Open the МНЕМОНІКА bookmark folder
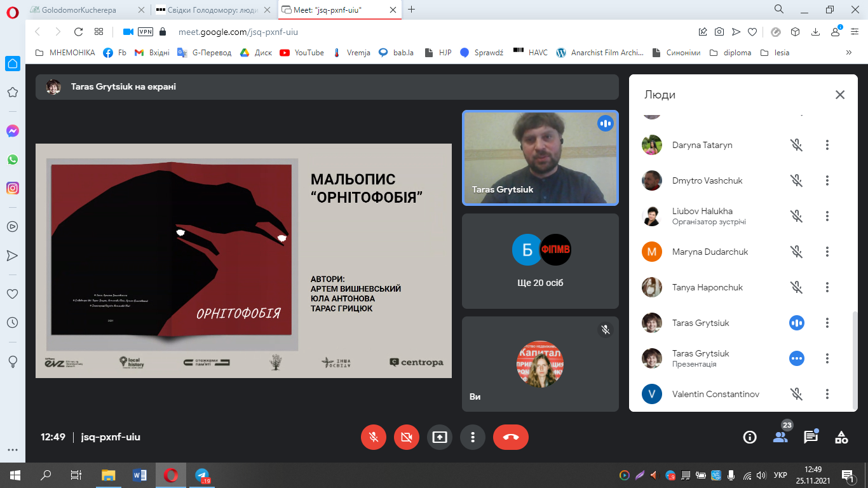The height and width of the screenshot is (488, 868). tap(65, 53)
